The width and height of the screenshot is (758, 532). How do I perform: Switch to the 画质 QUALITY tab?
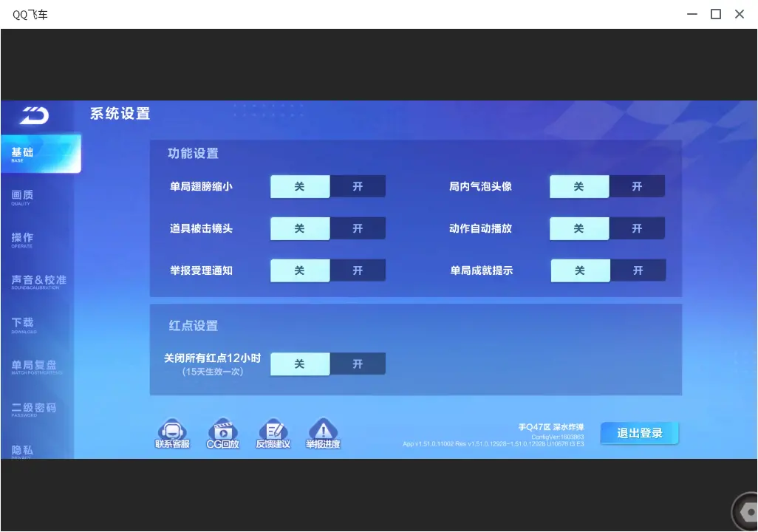[23, 197]
